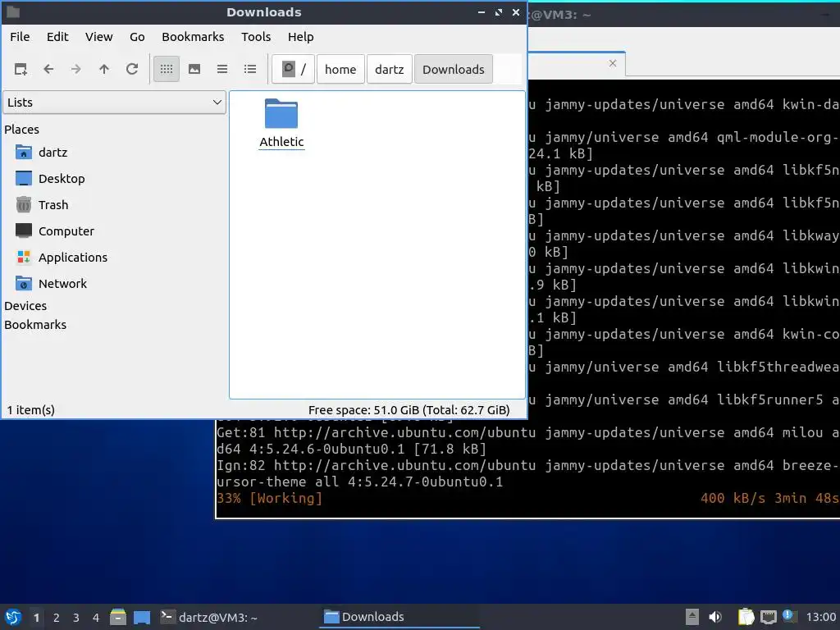Expand the Bookmarks section in sidebar

point(35,325)
